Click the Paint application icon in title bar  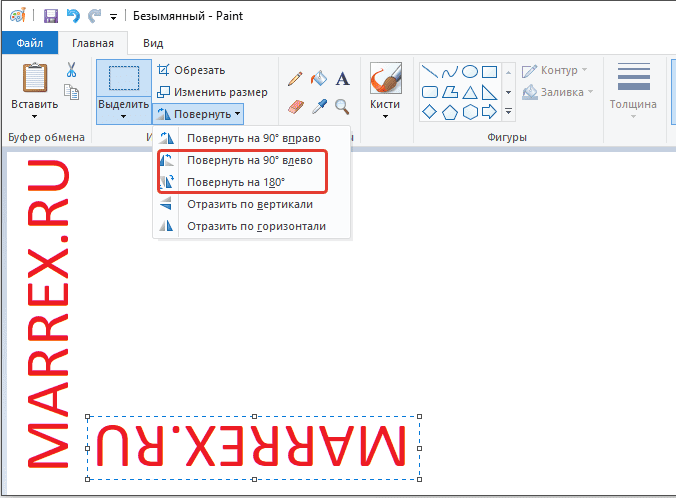point(18,16)
